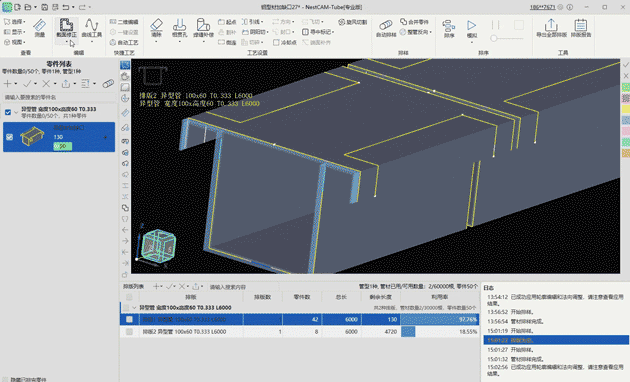Click the simulation speed slider handle

[493, 38]
